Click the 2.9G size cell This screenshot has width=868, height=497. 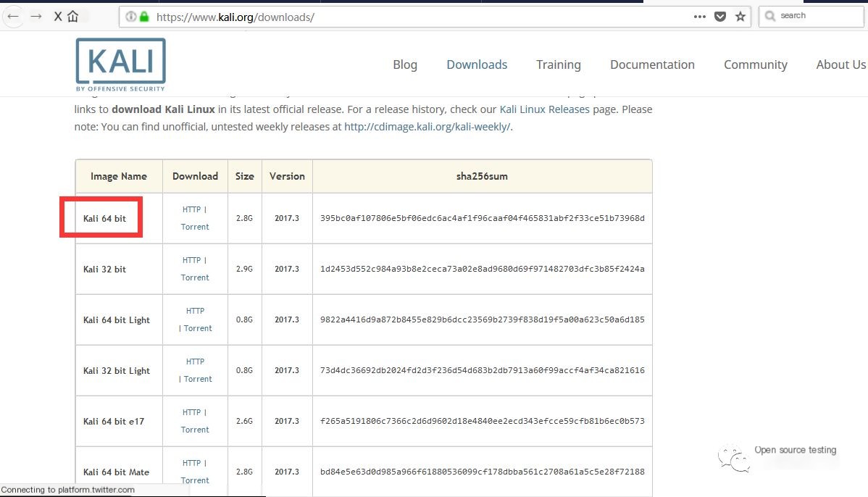(x=244, y=269)
